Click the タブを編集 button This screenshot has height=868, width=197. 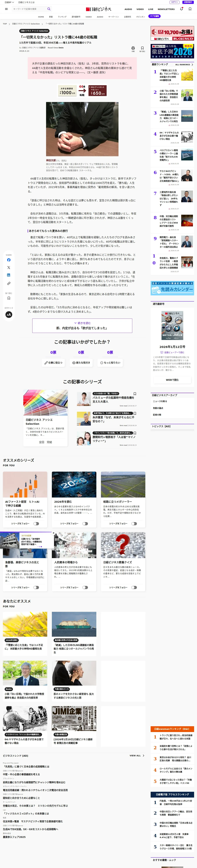click(x=155, y=16)
